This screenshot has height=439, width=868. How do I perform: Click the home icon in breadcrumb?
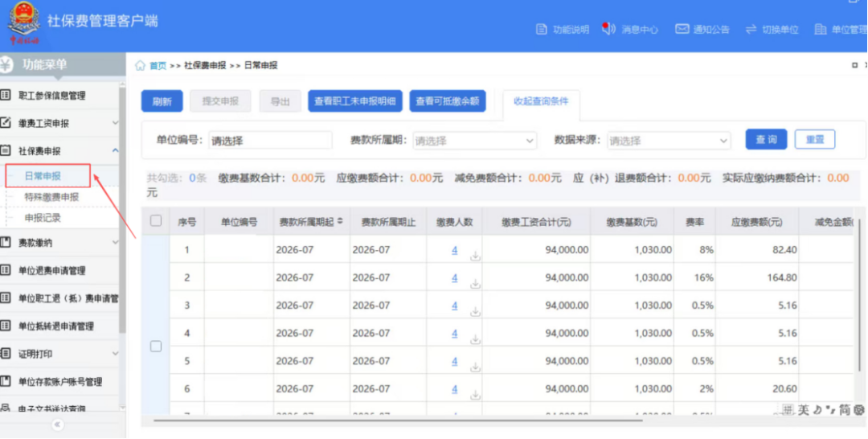click(140, 65)
